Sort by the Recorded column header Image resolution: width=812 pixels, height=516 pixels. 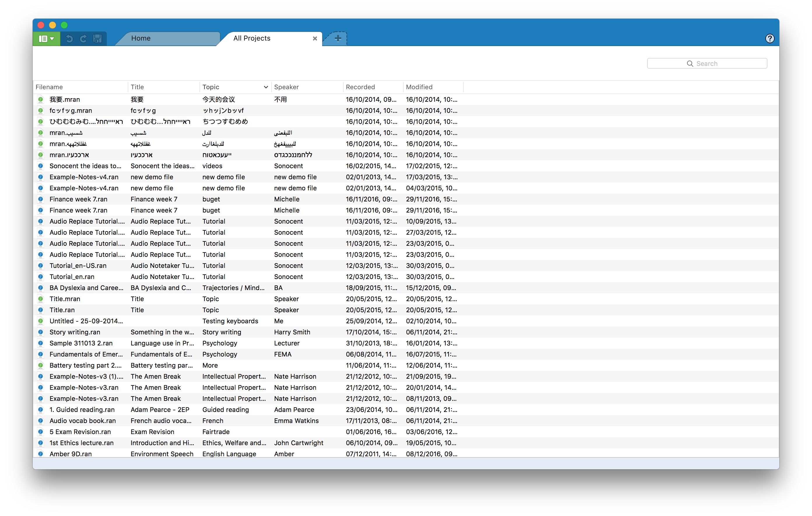click(360, 87)
